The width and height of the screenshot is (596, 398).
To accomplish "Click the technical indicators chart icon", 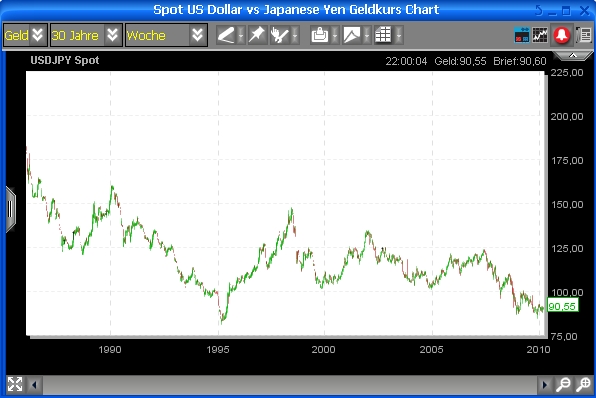I will (540, 35).
